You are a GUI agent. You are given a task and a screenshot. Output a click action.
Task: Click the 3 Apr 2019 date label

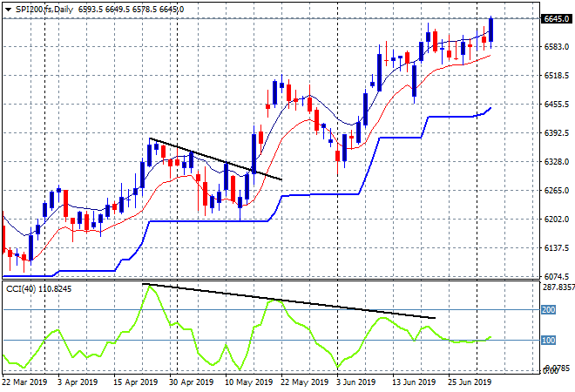point(78,382)
